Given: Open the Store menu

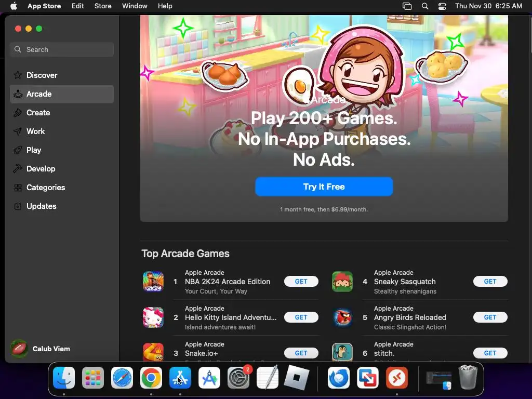Looking at the screenshot, I should (x=103, y=6).
